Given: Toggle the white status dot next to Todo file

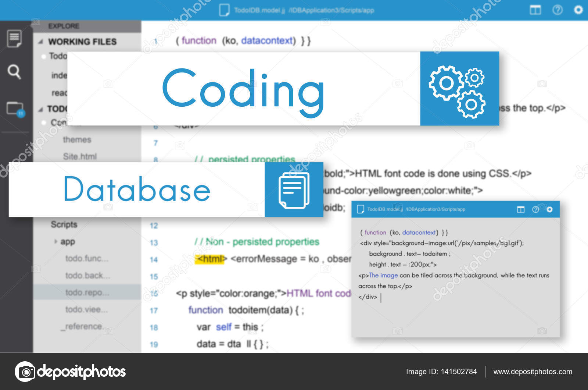Looking at the screenshot, I should click(44, 56).
